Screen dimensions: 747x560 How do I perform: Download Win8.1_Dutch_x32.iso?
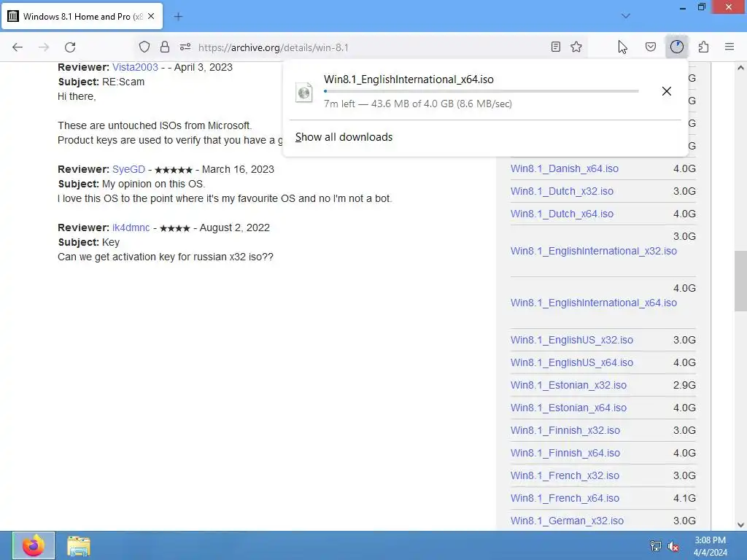pos(562,191)
